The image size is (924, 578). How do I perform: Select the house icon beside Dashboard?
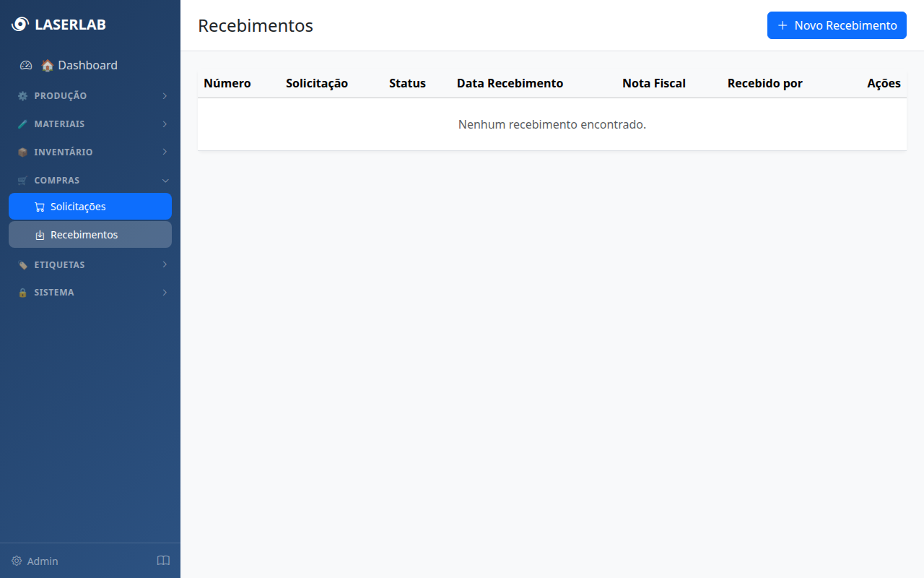pyautogui.click(x=46, y=65)
